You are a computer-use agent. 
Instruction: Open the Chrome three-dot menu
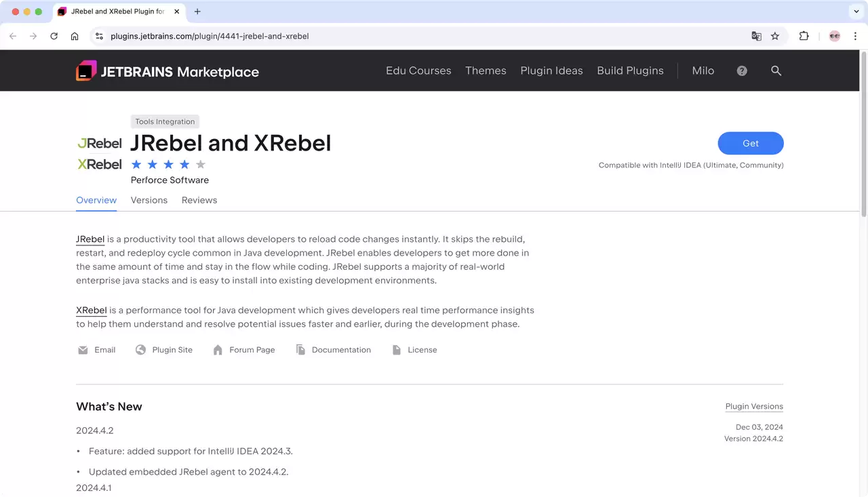click(x=856, y=36)
